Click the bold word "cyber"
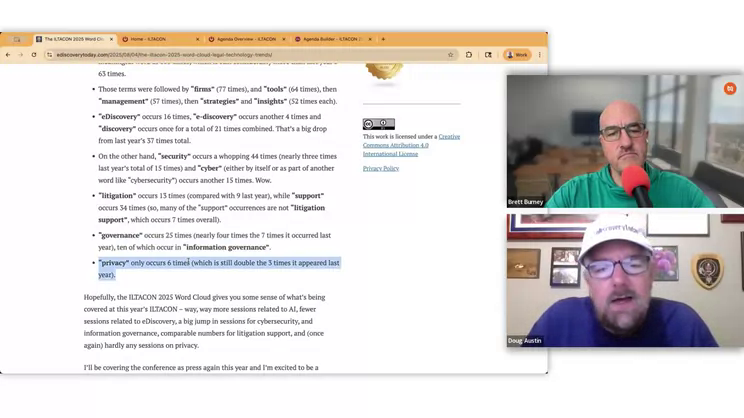Screen dimensions: 744x418 (x=209, y=168)
